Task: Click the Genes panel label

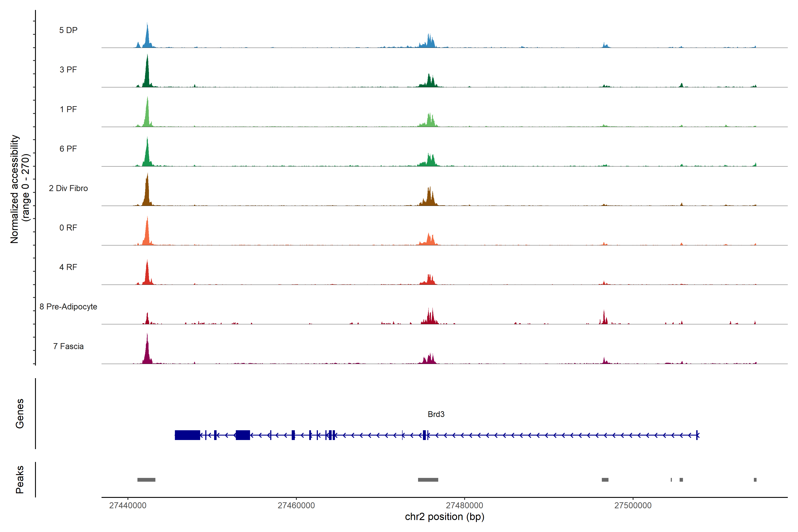Action: 20,414
